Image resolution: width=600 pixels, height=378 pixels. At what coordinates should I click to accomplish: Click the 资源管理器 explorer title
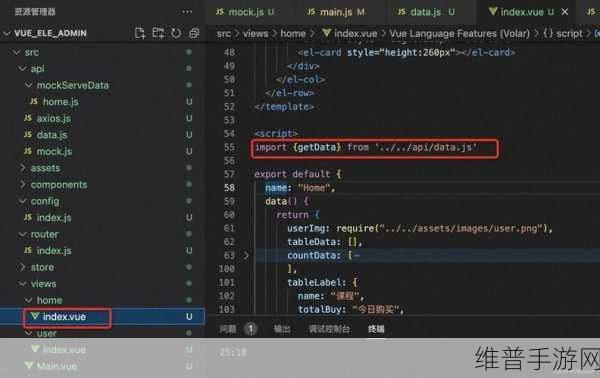pyautogui.click(x=35, y=12)
